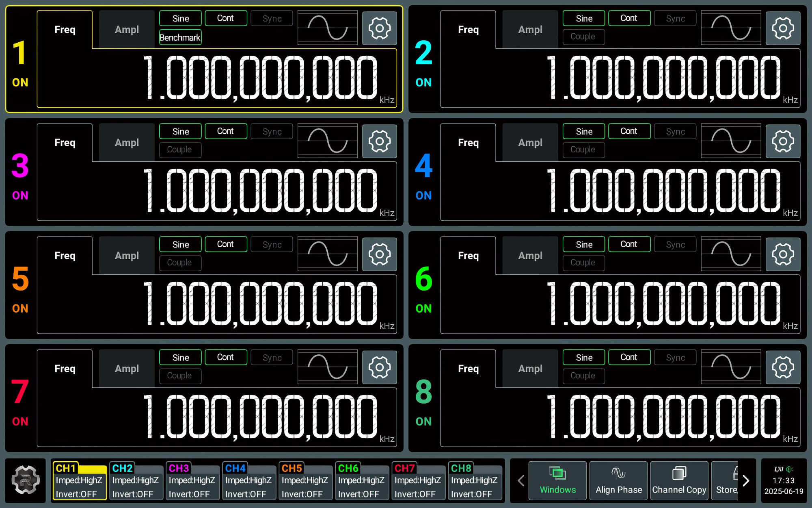Image resolution: width=812 pixels, height=508 pixels.
Task: Switch channel 3 to Ampl tab
Action: point(127,142)
